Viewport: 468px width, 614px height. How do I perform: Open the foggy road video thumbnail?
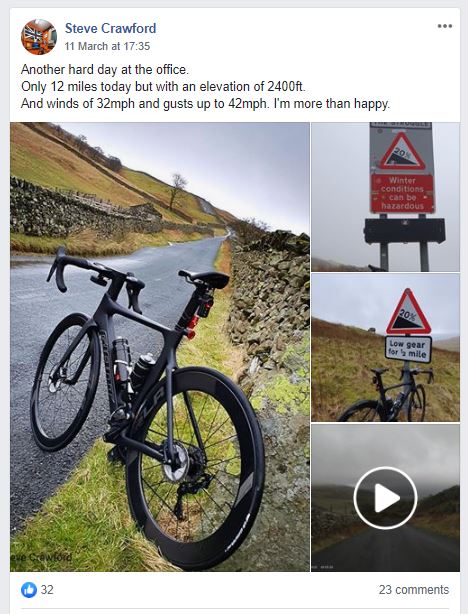click(385, 498)
